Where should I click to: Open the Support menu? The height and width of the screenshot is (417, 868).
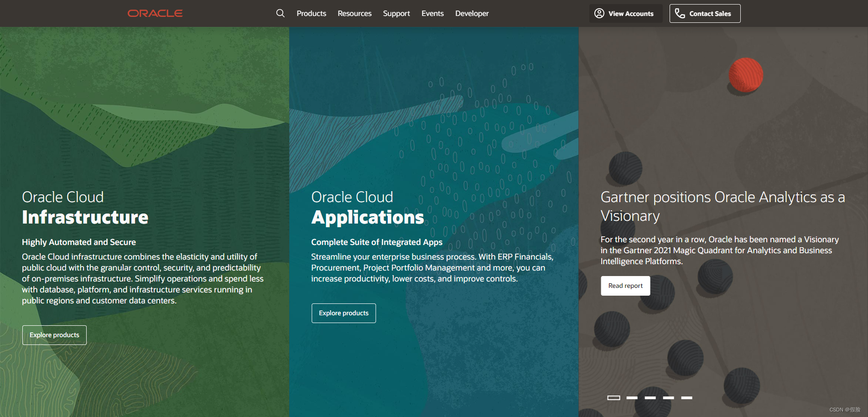[396, 13]
